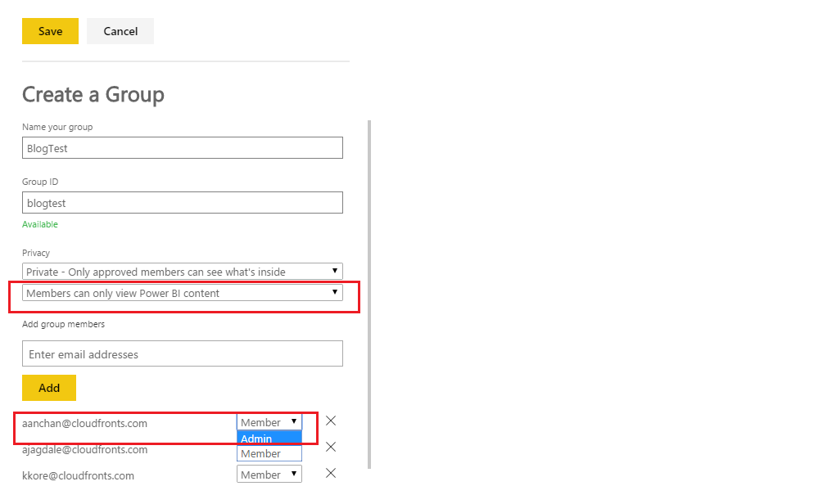Remove ajagdale@cloudfronts.com with the X icon

point(331,447)
